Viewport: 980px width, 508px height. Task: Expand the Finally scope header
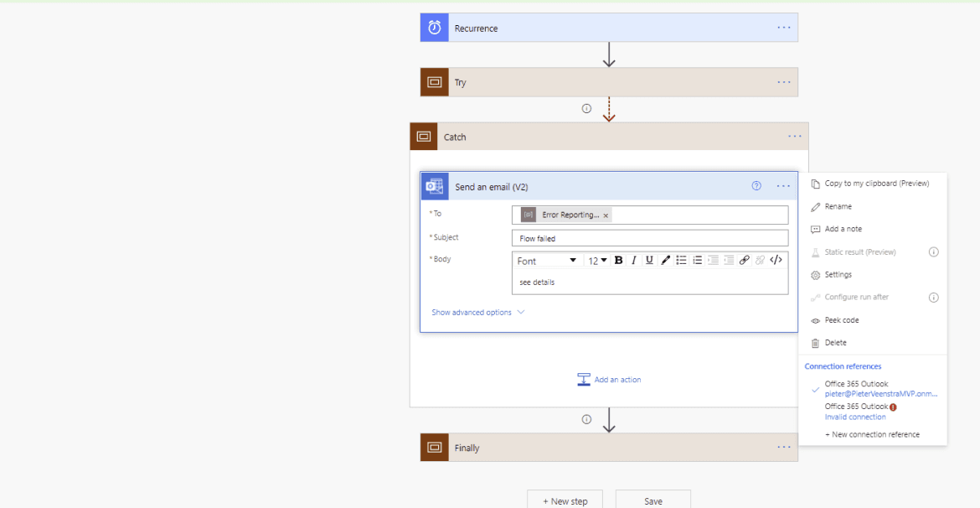[610, 448]
